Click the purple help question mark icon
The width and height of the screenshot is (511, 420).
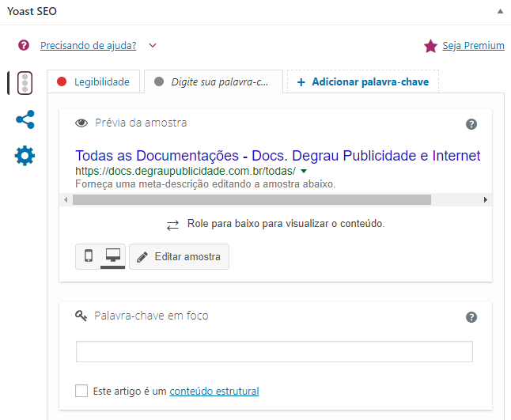24,45
